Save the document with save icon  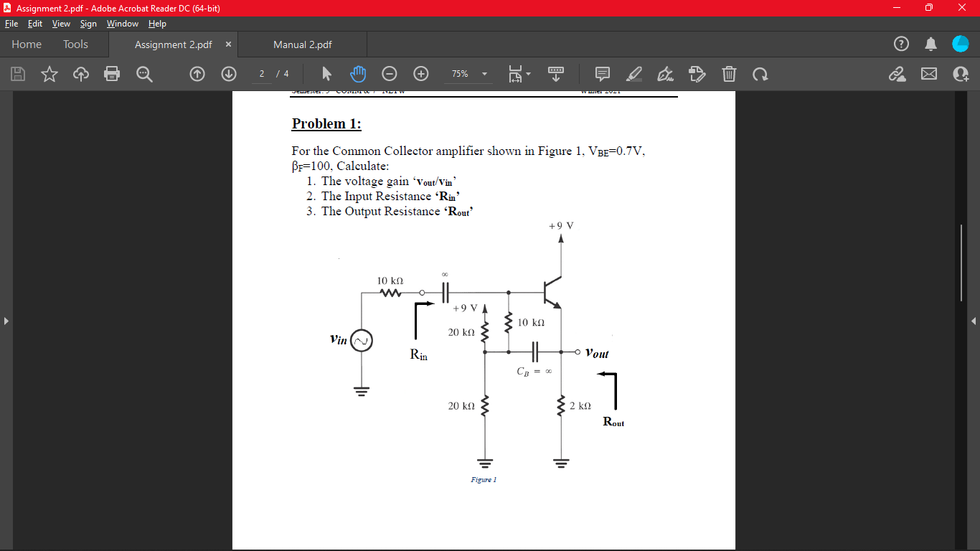17,74
